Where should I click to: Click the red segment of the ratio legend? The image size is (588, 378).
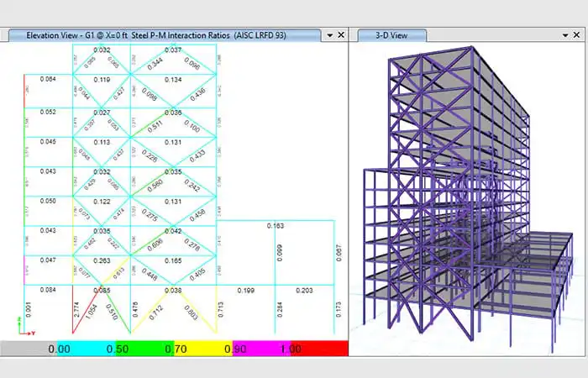(x=319, y=349)
